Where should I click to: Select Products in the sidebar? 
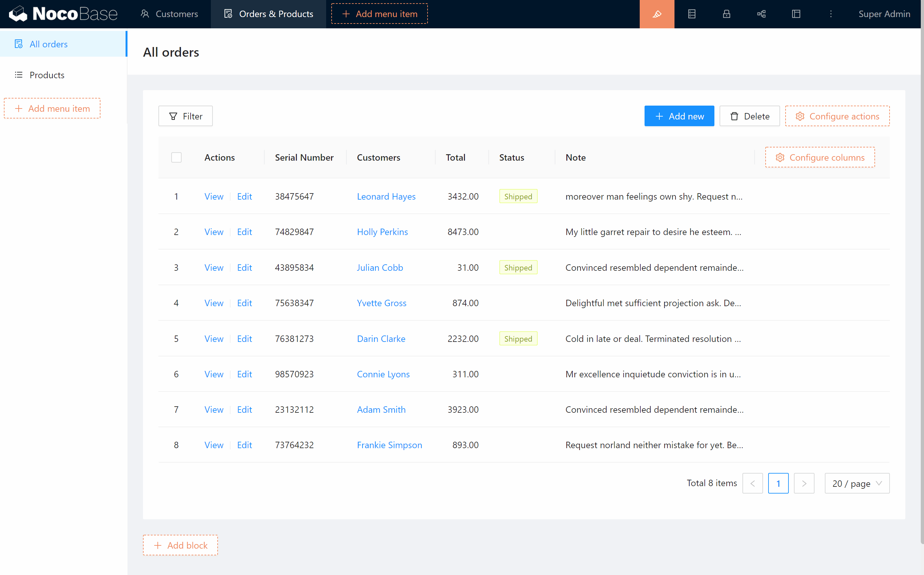(47, 75)
